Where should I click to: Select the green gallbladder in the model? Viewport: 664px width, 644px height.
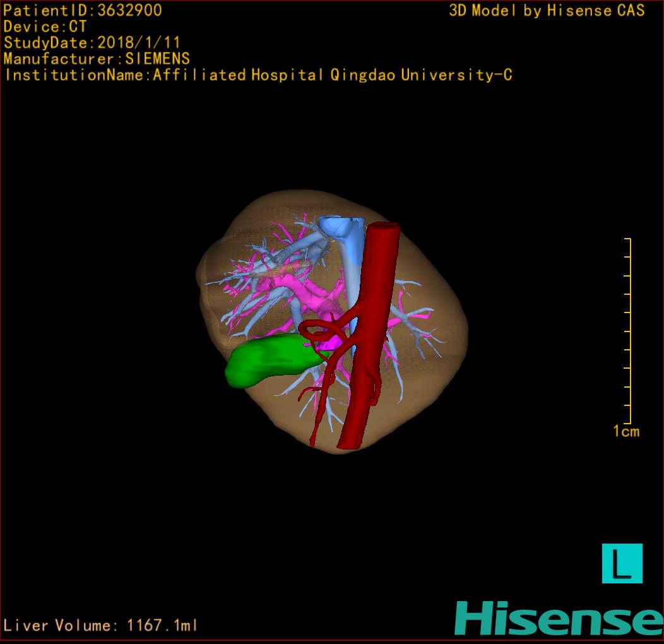coord(265,361)
